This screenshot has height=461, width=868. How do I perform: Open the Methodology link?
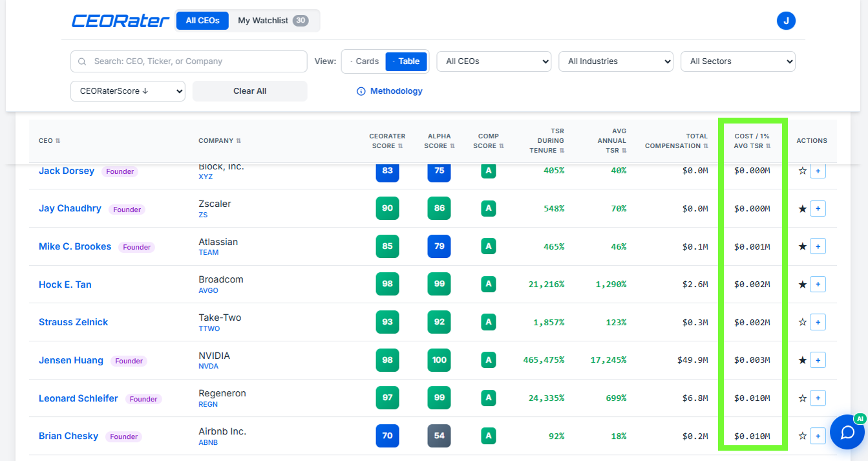tap(396, 91)
